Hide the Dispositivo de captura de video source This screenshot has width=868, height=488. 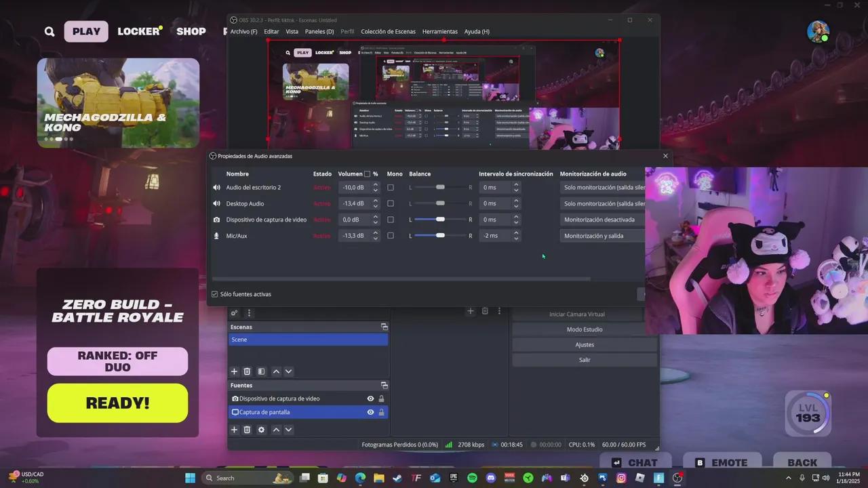(370, 399)
